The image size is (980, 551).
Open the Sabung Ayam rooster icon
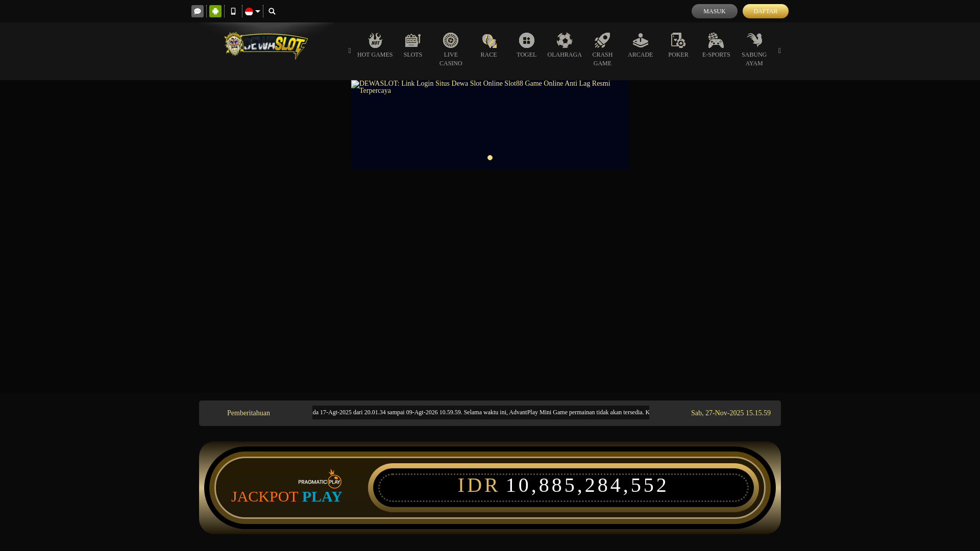754,40
